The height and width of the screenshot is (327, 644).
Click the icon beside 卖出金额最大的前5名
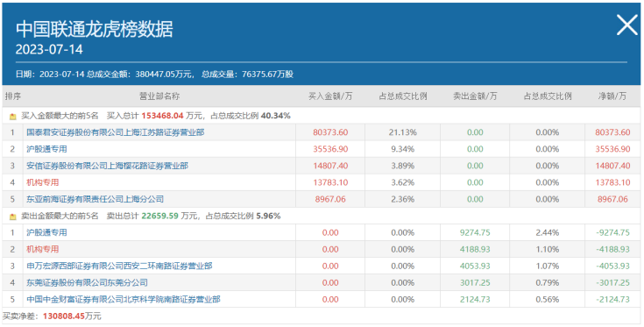[x=13, y=216]
